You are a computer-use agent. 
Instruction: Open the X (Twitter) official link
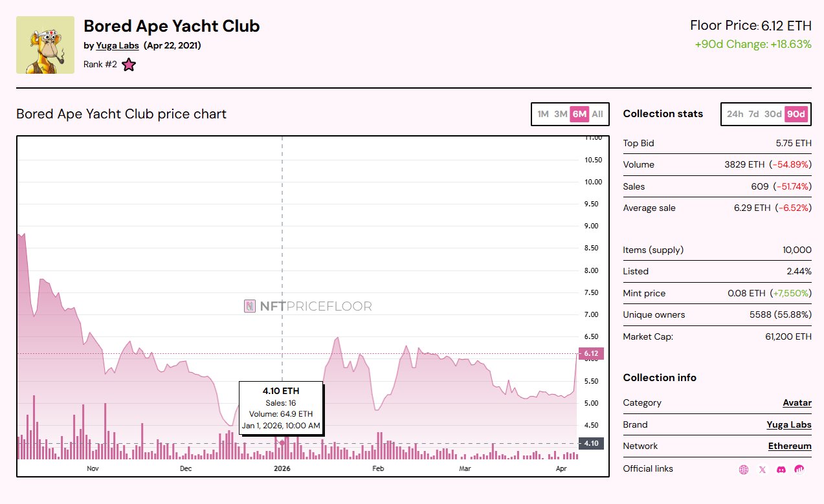pos(763,470)
